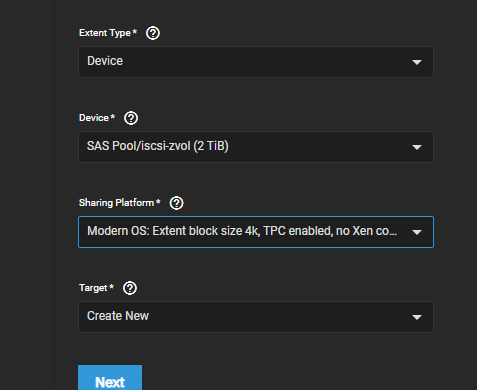Click the Extent Type field label

coord(108,33)
